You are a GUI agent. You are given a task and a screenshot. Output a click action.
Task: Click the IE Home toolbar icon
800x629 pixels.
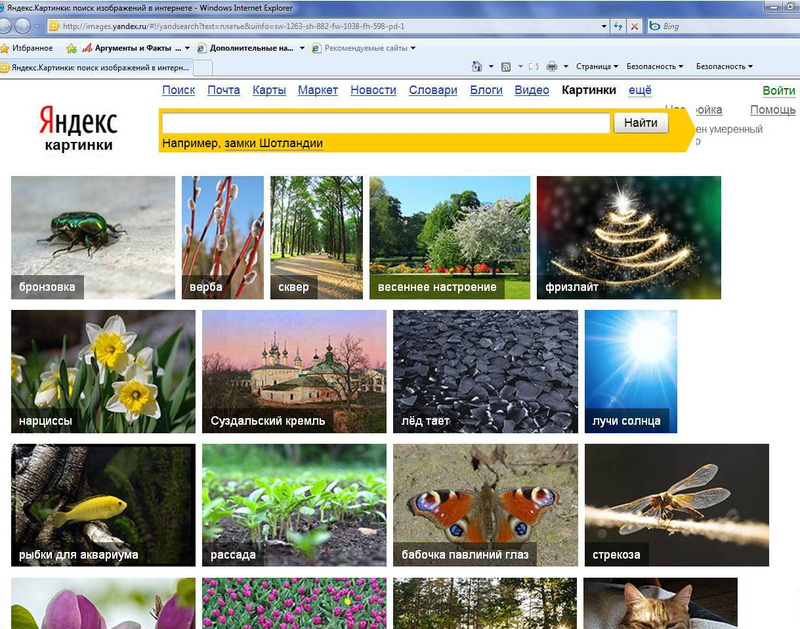477,67
